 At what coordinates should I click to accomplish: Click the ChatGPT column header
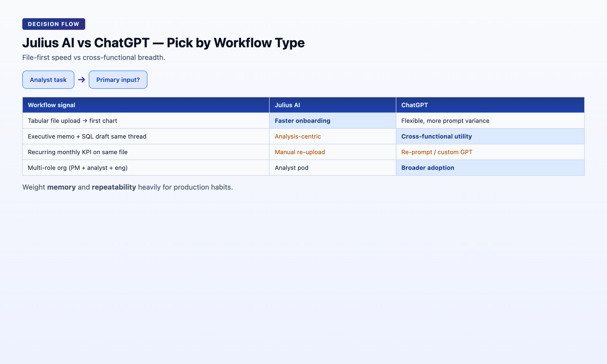[490, 105]
